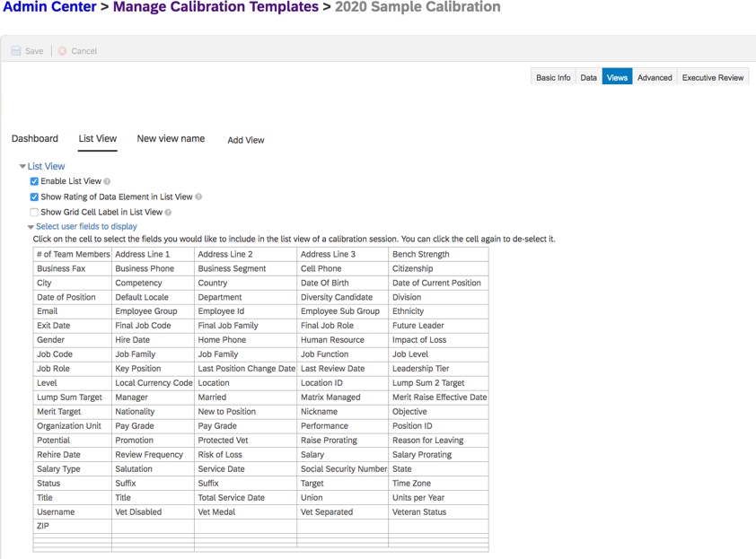Image resolution: width=756 pixels, height=559 pixels.
Task: Collapse Select user fields to display
Action: point(31,228)
